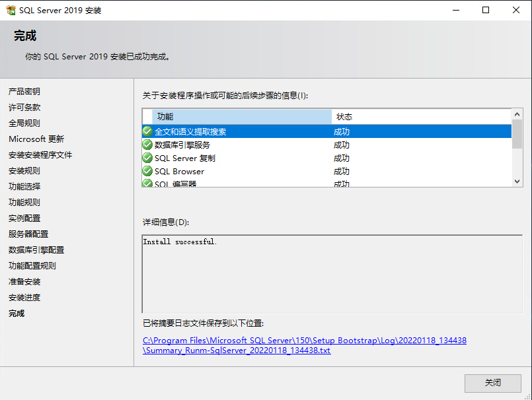Click the 数据库引擎配置 step in sidebar
532x400 pixels.
[36, 250]
